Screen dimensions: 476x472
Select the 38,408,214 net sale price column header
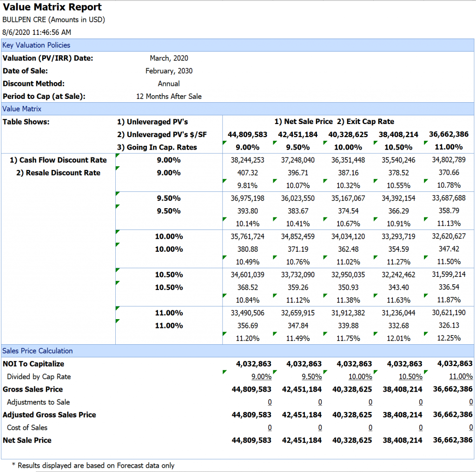tap(398, 134)
